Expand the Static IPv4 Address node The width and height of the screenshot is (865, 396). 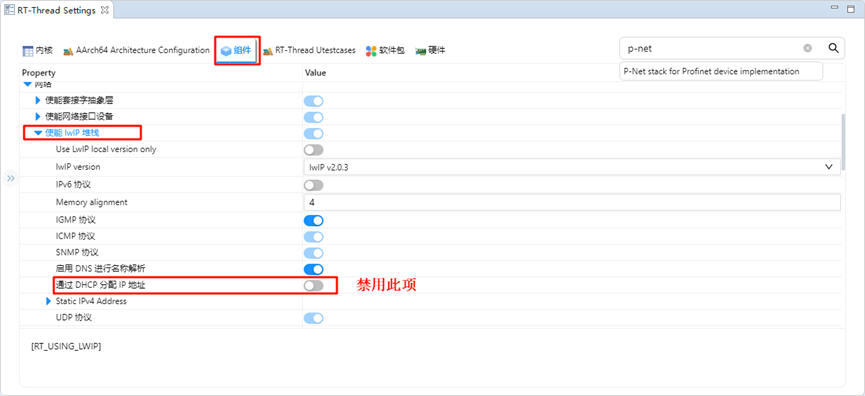(49, 301)
